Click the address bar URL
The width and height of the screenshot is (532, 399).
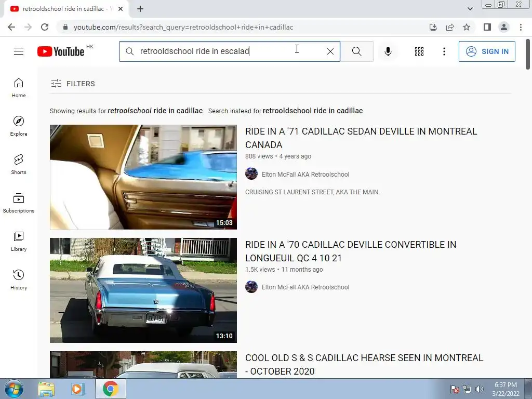[183, 27]
